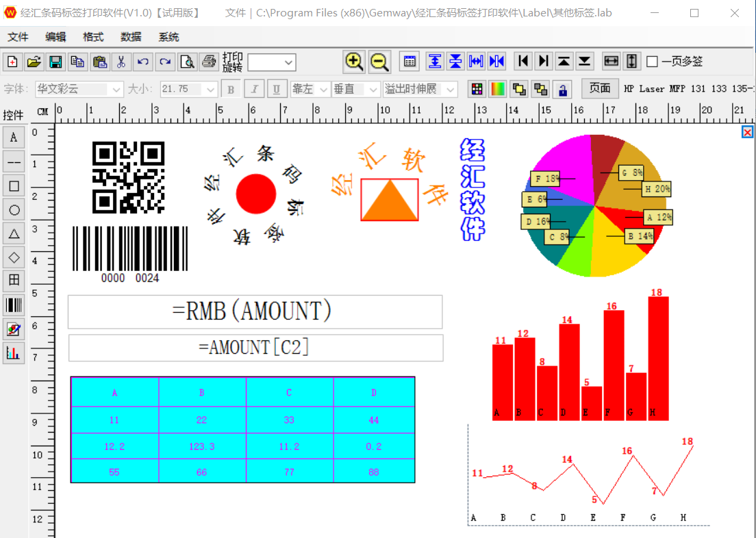Click the blue vertical compress spacing icon
Screen dimensions: 756x538
(x=455, y=61)
